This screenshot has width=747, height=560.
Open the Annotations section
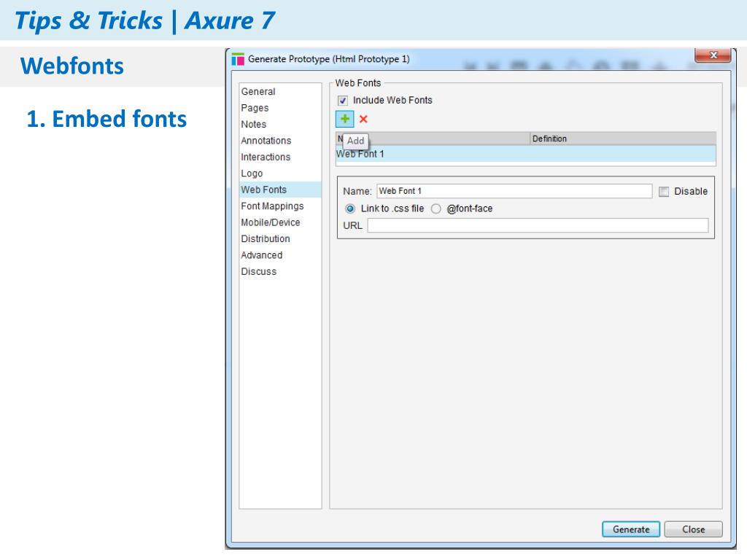point(280,141)
